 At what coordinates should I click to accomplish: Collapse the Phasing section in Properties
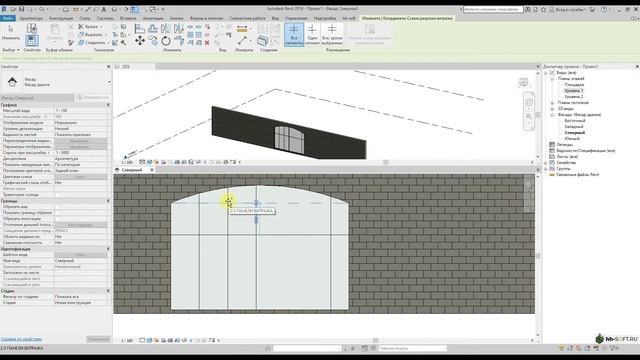108,291
